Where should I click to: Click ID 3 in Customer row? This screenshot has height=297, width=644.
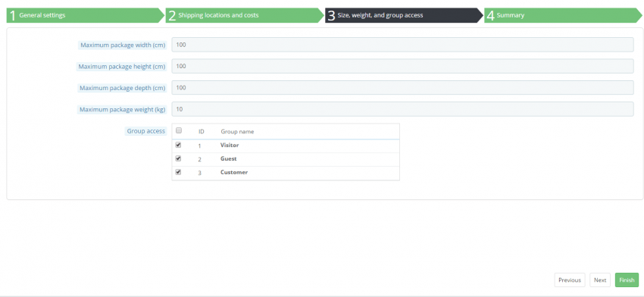200,173
